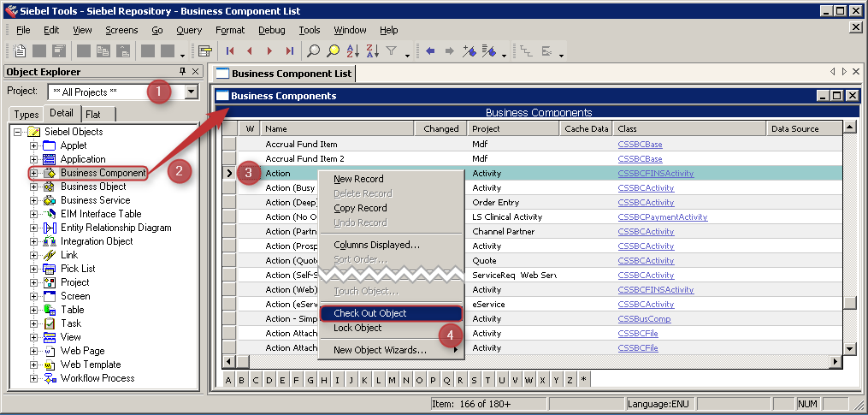Open the bookmark list toolbar icon

point(489,51)
